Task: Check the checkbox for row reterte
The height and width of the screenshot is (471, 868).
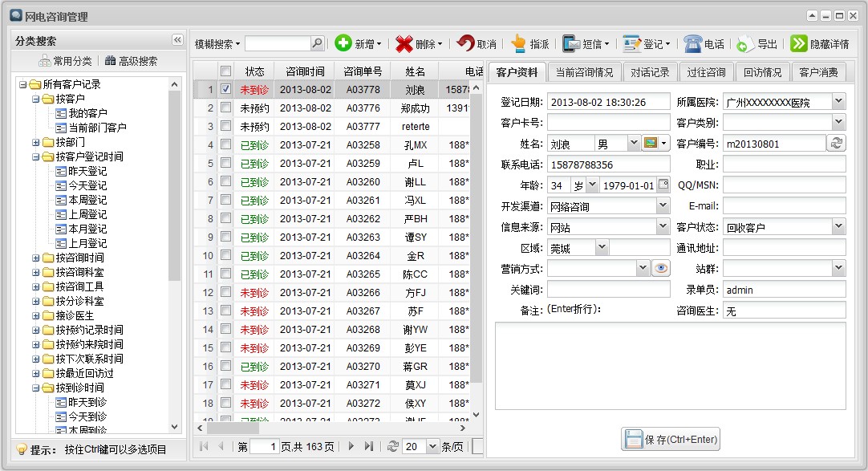Action: 226,126
